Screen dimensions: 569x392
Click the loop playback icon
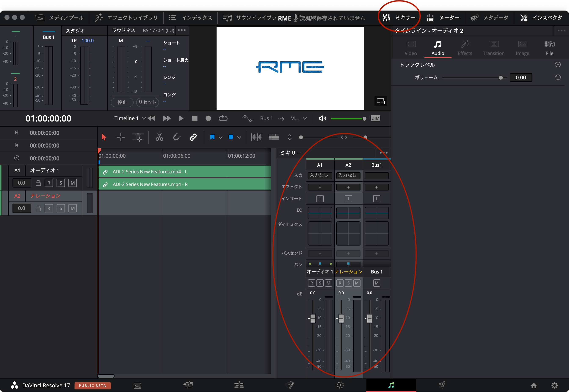click(223, 118)
